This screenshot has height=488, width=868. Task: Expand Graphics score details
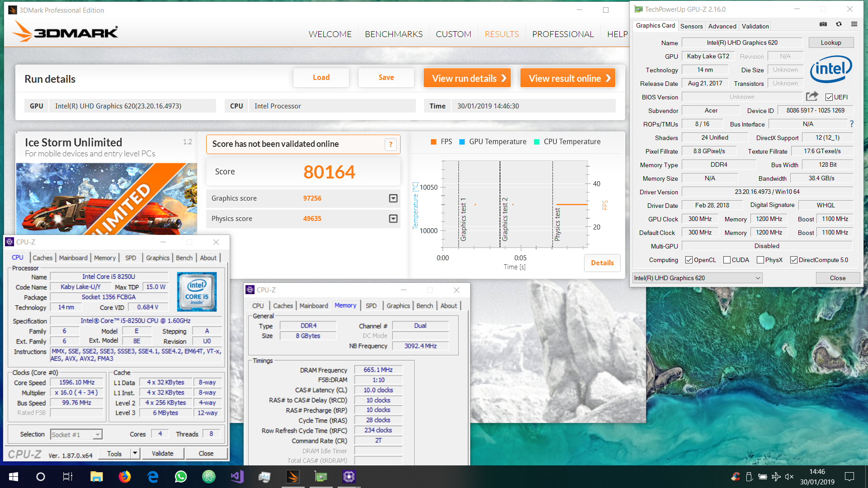point(393,198)
